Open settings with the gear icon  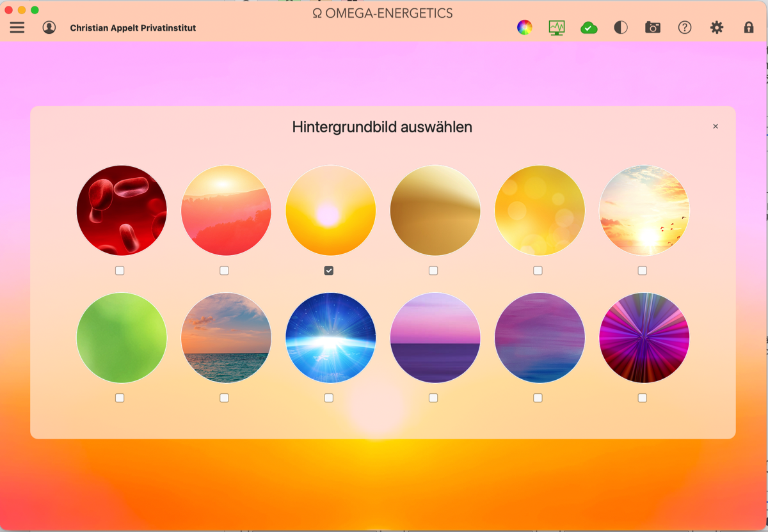click(x=717, y=27)
